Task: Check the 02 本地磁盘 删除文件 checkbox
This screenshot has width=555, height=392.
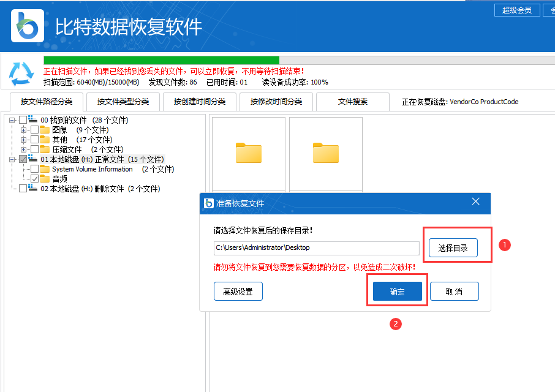Action: click(x=23, y=188)
